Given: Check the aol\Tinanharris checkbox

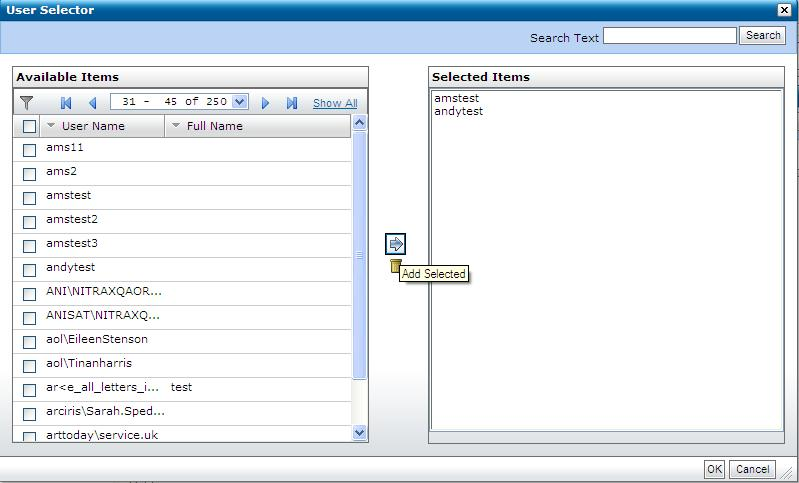Looking at the screenshot, I should pos(30,366).
